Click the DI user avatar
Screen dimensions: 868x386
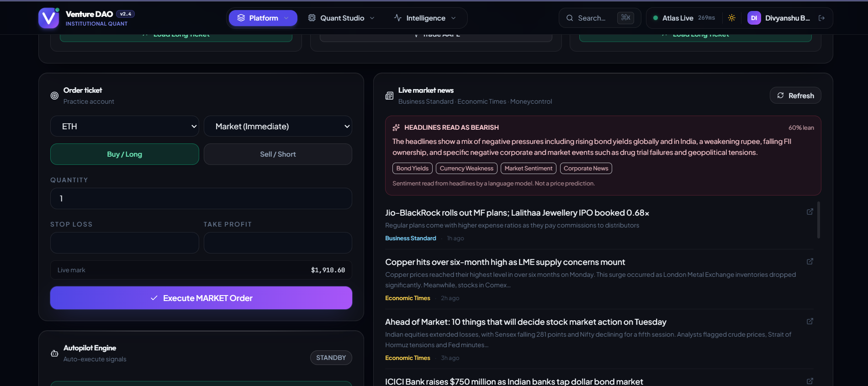754,18
